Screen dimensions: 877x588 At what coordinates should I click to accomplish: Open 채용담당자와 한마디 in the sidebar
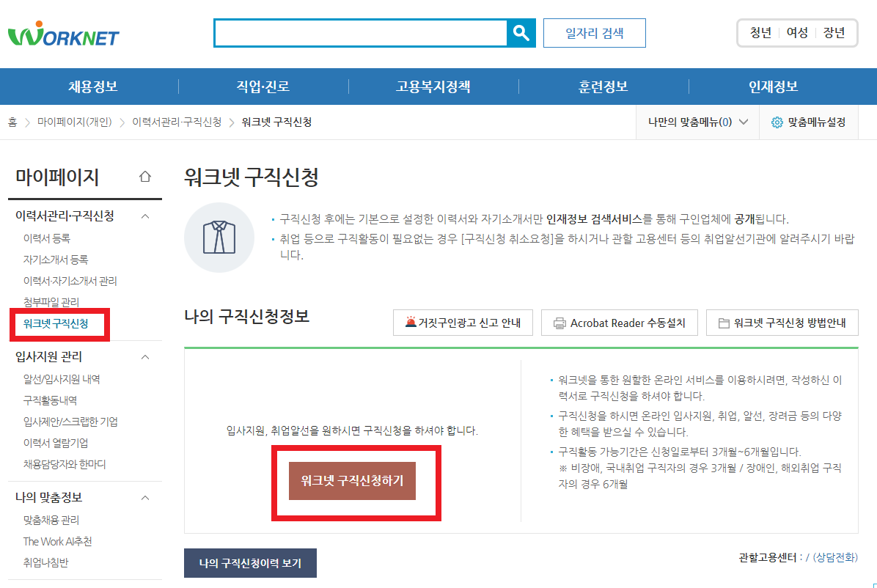click(x=65, y=464)
